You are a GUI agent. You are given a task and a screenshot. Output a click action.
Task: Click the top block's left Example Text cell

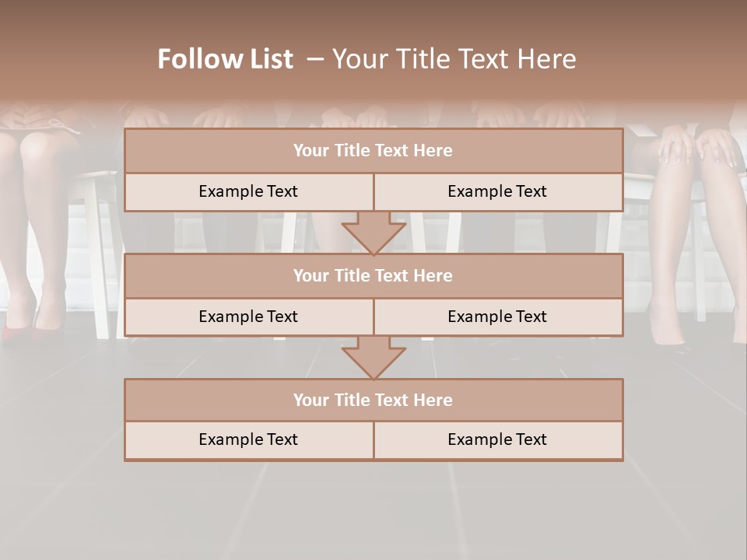[248, 191]
